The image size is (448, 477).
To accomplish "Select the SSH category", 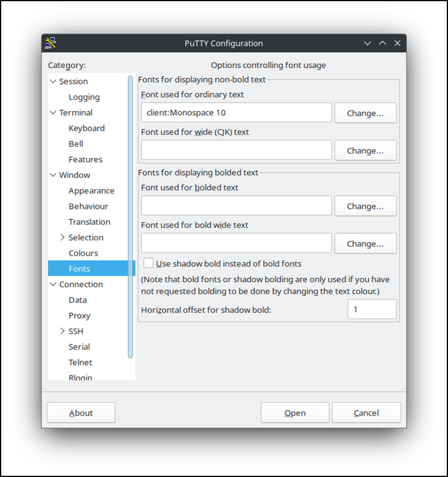I will 76,331.
